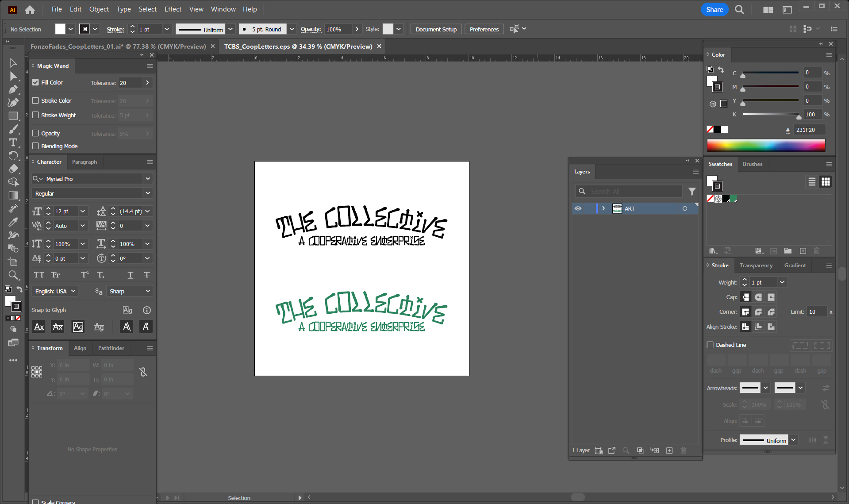Viewport: 849px width, 504px height.
Task: Click the Home icon
Action: [x=30, y=9]
